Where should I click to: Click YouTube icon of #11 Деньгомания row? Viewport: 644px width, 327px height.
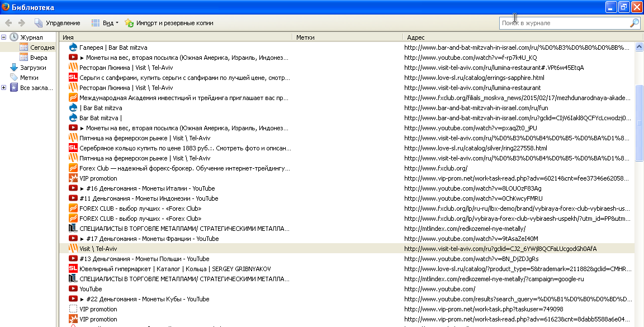click(73, 198)
